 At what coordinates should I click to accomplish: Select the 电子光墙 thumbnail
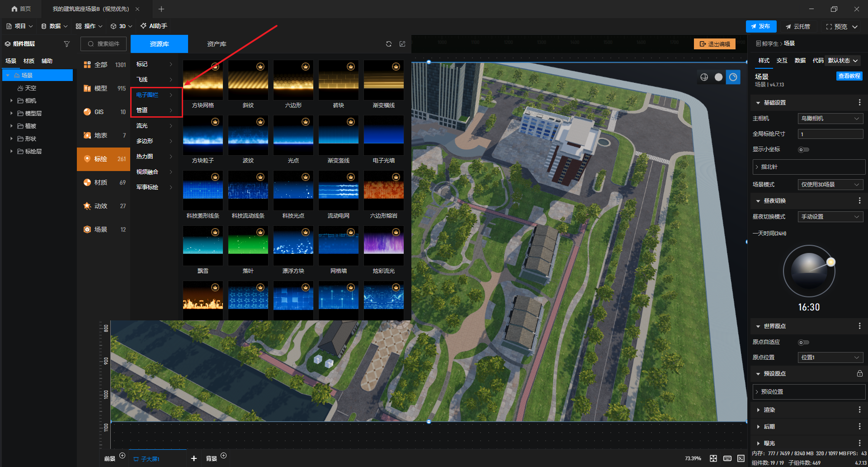pos(384,136)
